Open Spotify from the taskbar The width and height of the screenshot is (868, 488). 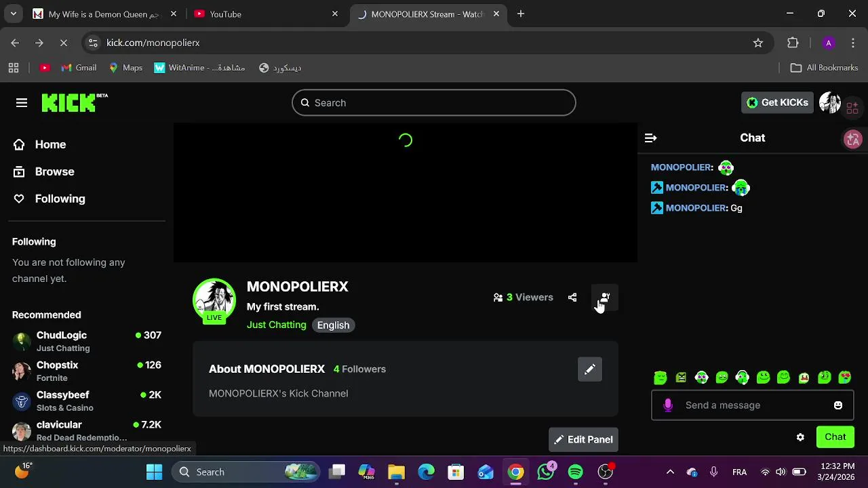pos(576,472)
